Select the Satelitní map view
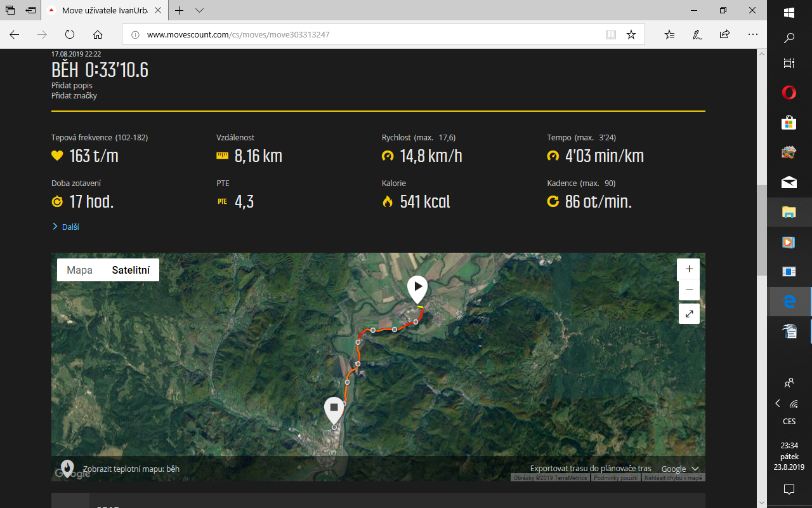Image resolution: width=812 pixels, height=508 pixels. pos(131,270)
